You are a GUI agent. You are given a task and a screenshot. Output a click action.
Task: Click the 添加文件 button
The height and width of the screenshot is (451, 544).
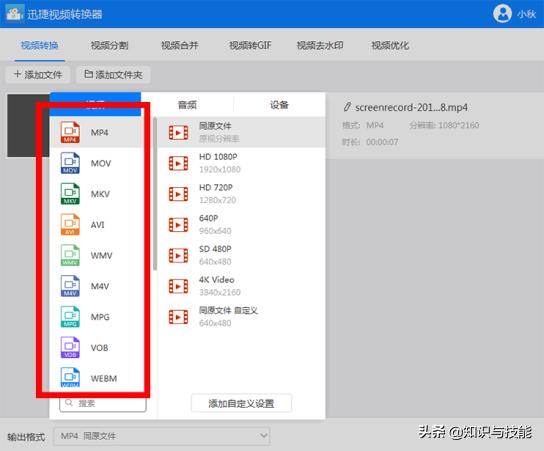coord(38,75)
